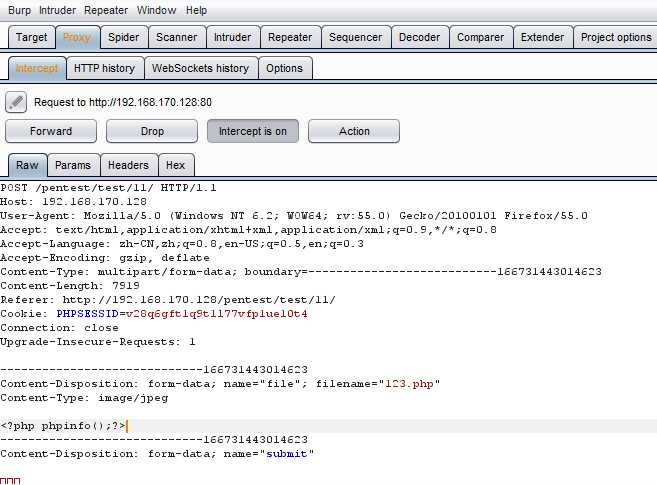This screenshot has width=657, height=485.
Task: Open the Scanner tab
Action: coord(177,37)
